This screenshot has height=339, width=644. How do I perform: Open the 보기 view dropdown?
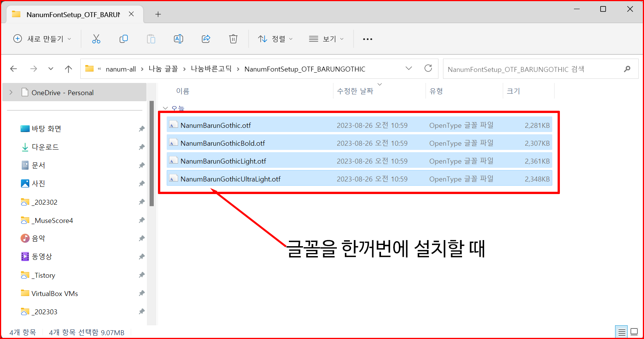coord(326,39)
